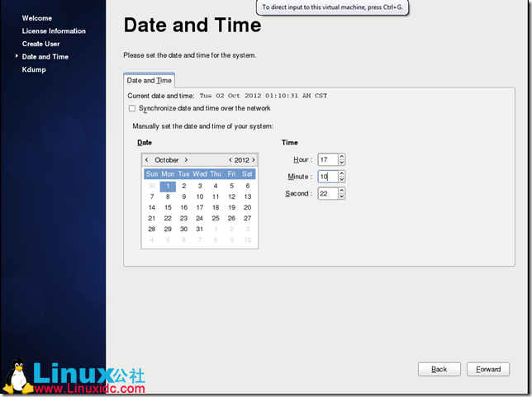Click the Back button
Viewport: 532px width, 397px height.
click(439, 369)
